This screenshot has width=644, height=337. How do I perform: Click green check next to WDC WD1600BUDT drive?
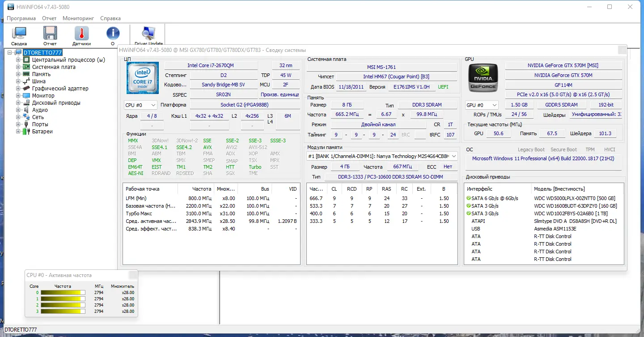pos(468,206)
